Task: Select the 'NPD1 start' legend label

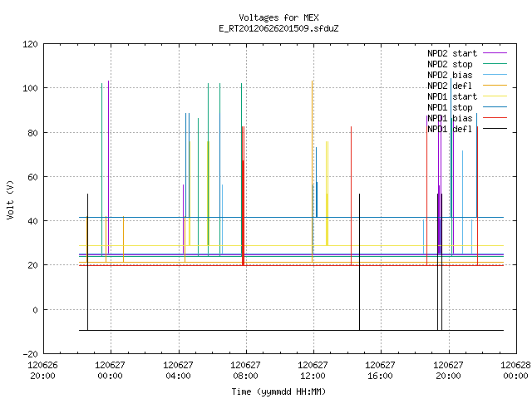Action: [452, 96]
